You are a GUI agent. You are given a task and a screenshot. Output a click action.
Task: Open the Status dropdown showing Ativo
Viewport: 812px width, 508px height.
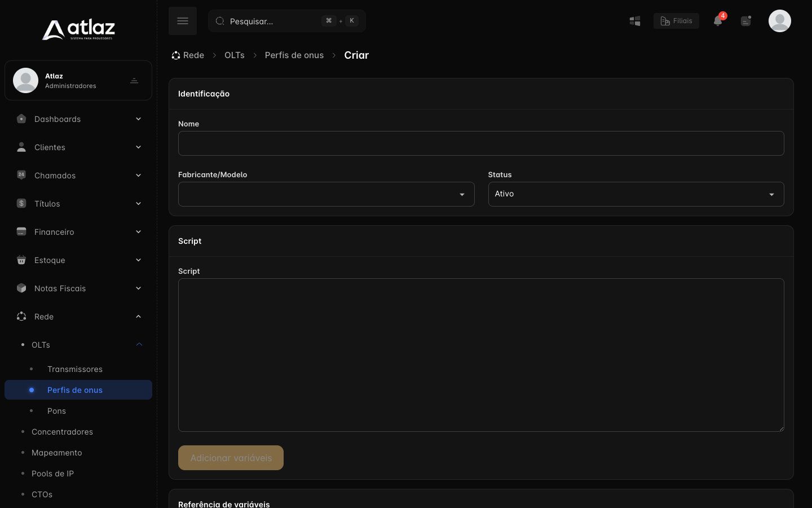pos(636,194)
